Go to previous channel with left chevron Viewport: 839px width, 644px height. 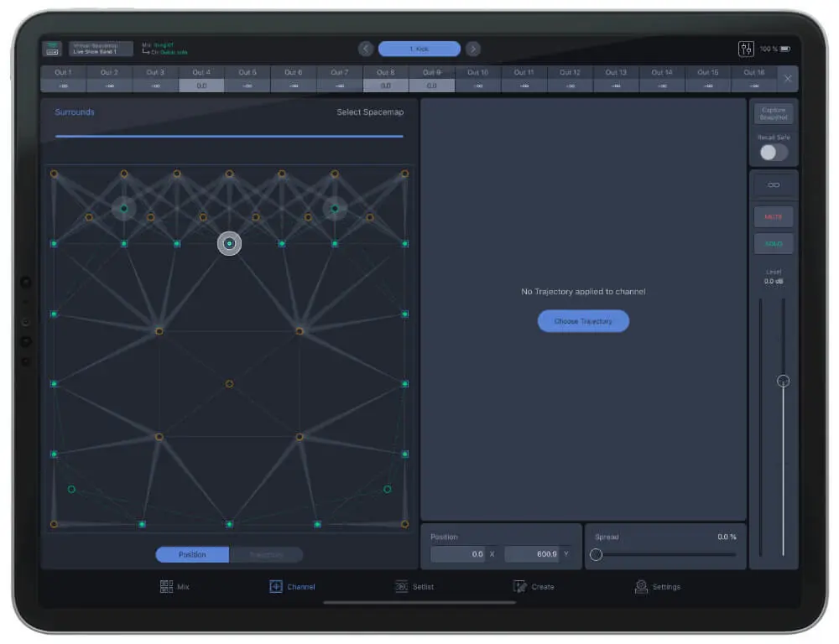[365, 48]
